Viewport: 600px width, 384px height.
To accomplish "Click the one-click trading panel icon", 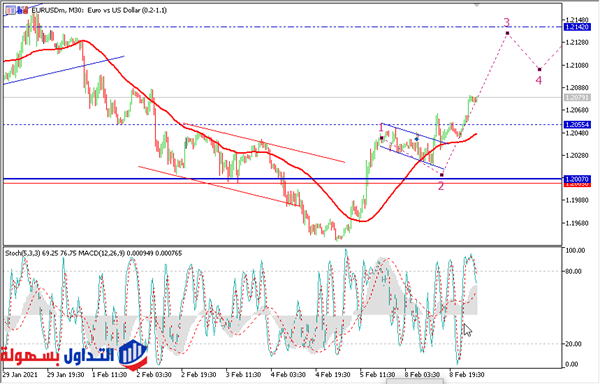I will [10, 11].
